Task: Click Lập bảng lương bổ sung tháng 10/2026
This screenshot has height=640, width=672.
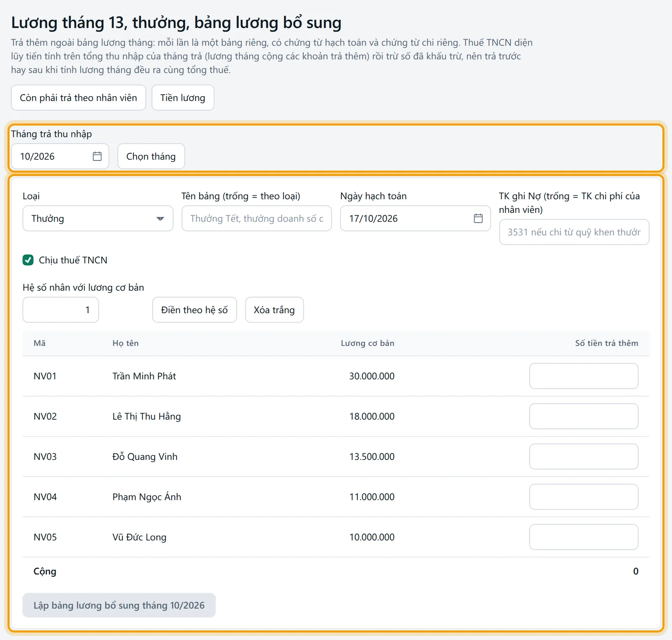Action: tap(119, 605)
